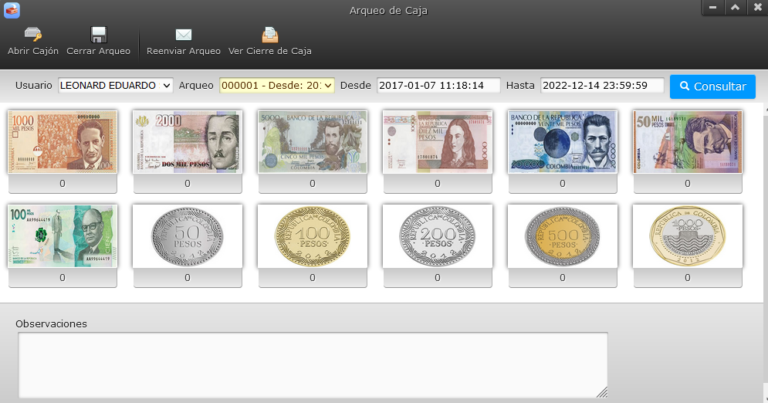Click the Cerrar Arqueo save icon

[x=98, y=35]
